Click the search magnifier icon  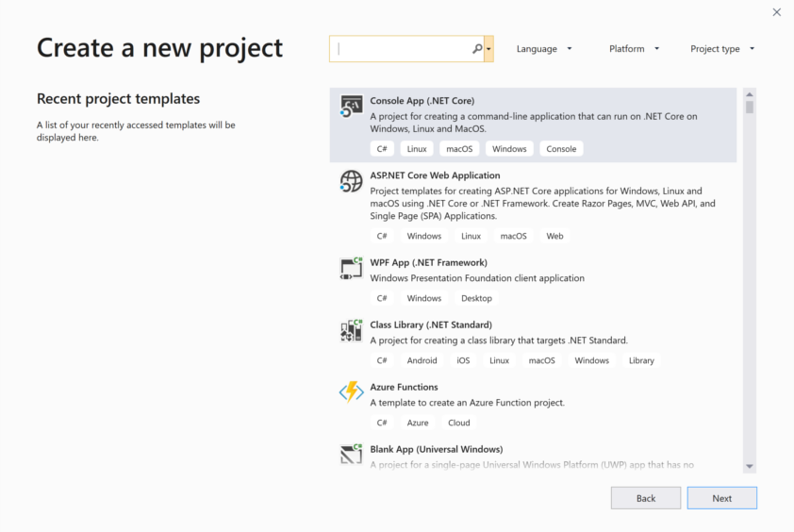click(477, 49)
